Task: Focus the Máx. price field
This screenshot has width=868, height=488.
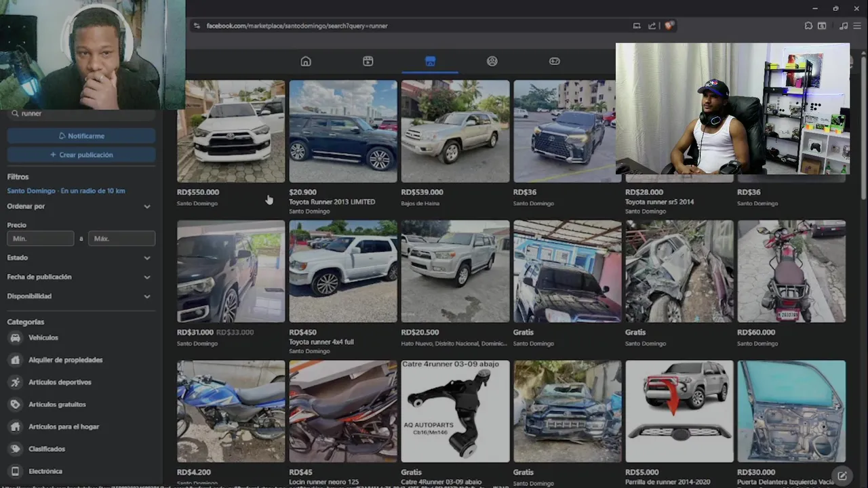Action: [x=122, y=239]
